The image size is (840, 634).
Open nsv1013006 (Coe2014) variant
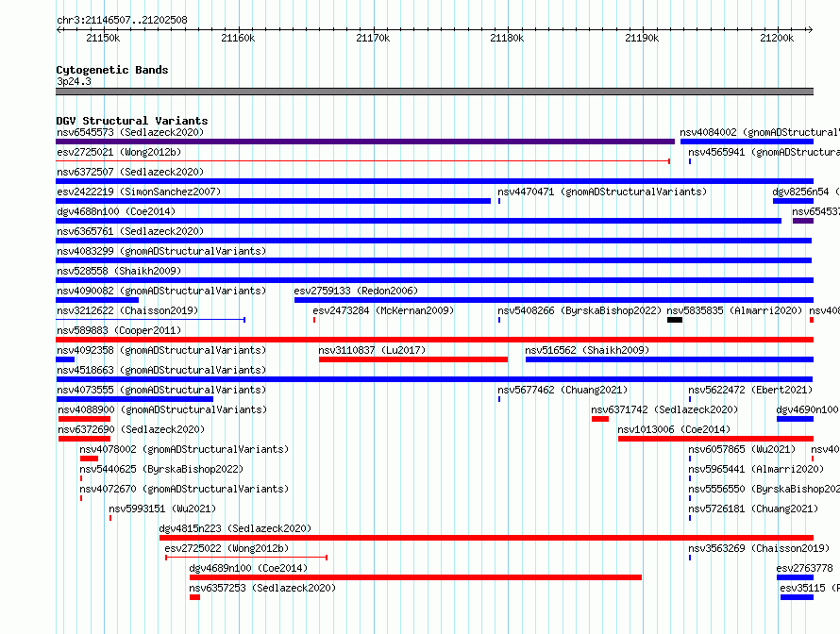[x=674, y=429]
